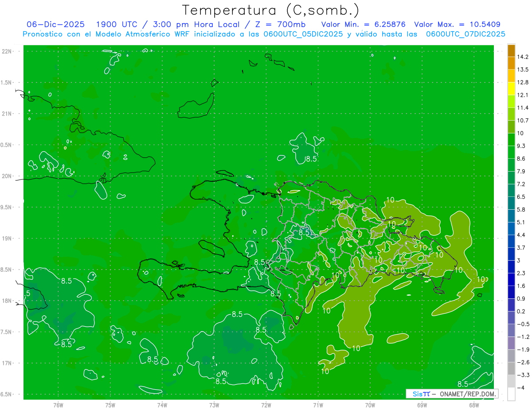This screenshot has width=532, height=411.
Task: Click the longitude axis label "69W"
Action: click(422, 405)
